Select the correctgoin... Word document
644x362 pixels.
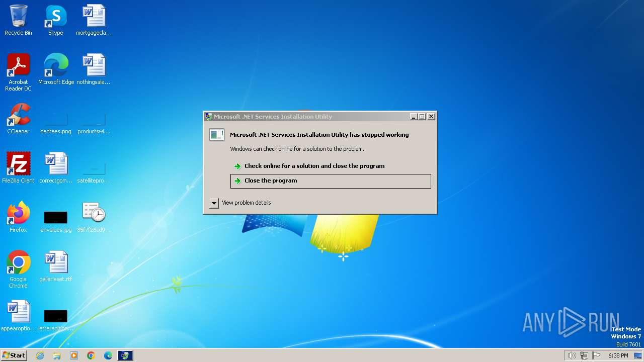pyautogui.click(x=56, y=168)
